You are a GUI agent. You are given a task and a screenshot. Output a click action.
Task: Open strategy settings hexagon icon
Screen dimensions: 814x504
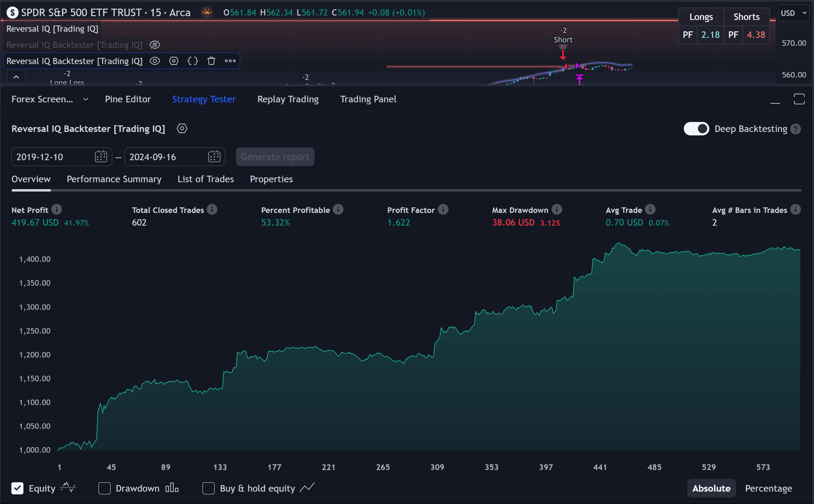[x=182, y=129]
